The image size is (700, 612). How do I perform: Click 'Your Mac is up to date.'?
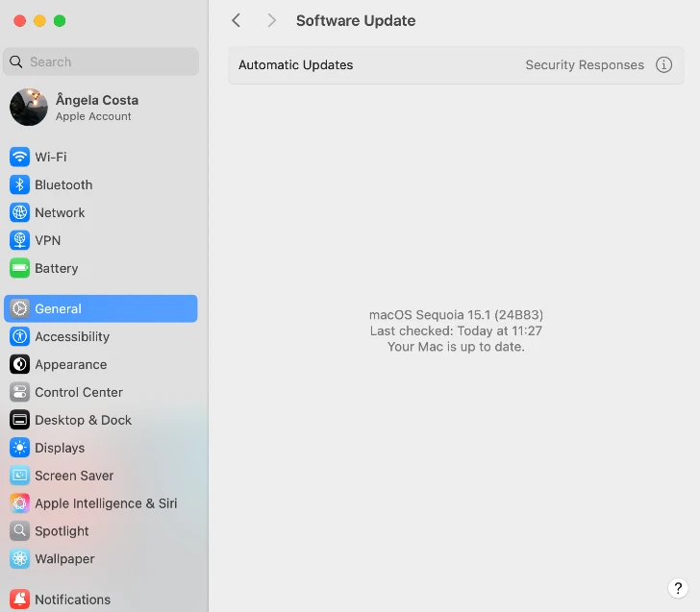(456, 347)
